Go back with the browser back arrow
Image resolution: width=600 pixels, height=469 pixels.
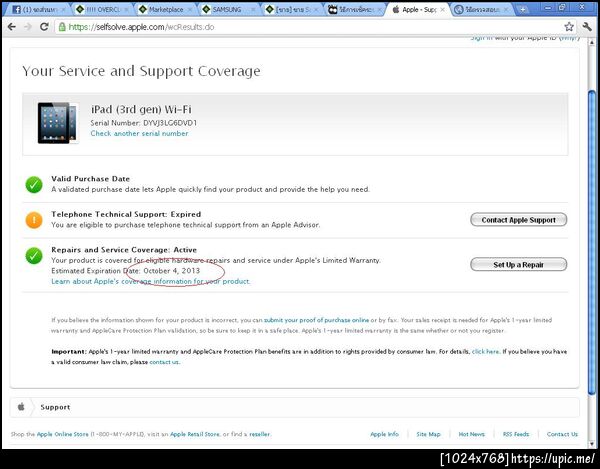tap(12, 27)
